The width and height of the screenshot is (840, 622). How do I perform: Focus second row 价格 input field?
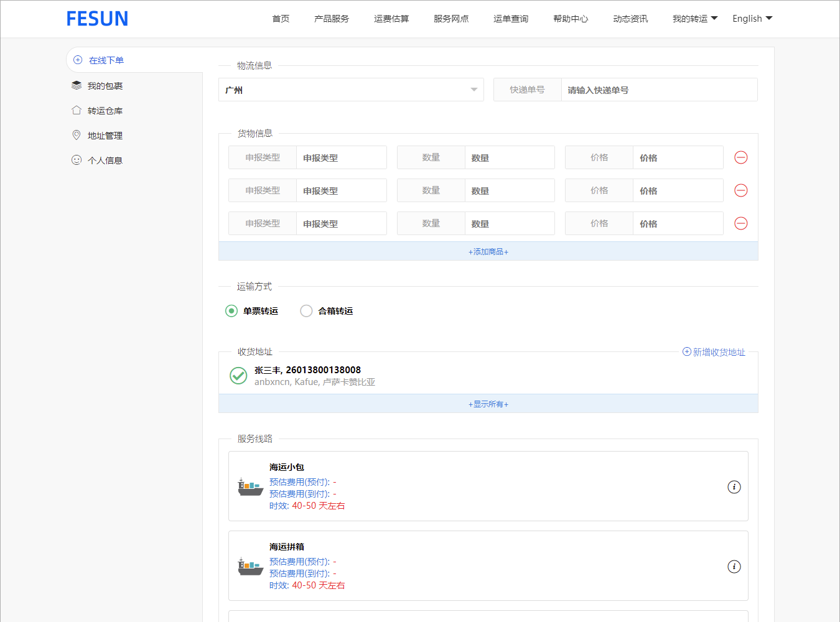click(x=678, y=190)
